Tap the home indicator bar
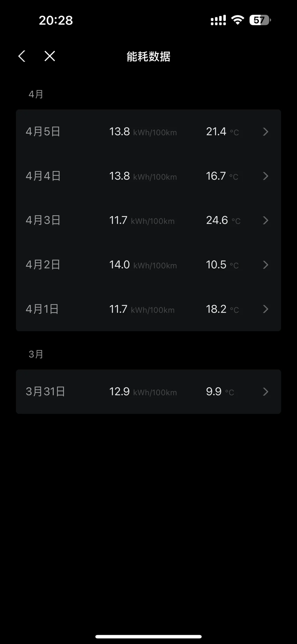This screenshot has height=644, width=297. point(148,636)
